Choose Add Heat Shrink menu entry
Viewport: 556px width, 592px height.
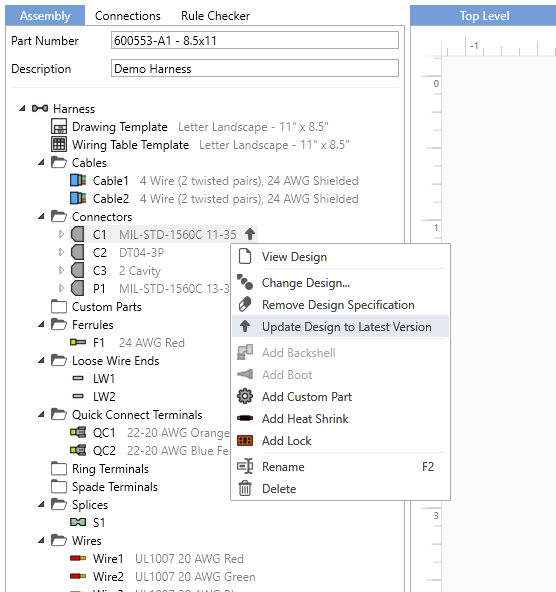(340, 418)
